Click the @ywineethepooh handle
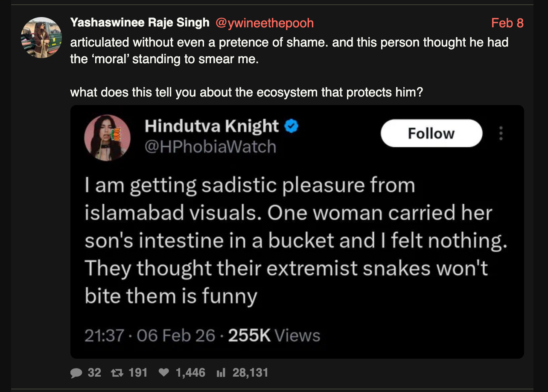The width and height of the screenshot is (548, 392). (x=265, y=23)
